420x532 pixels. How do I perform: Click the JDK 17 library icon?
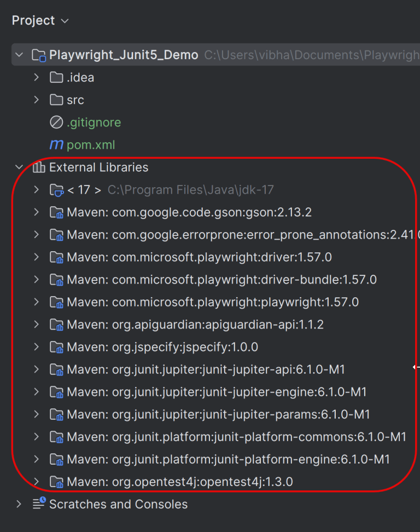pyautogui.click(x=57, y=190)
